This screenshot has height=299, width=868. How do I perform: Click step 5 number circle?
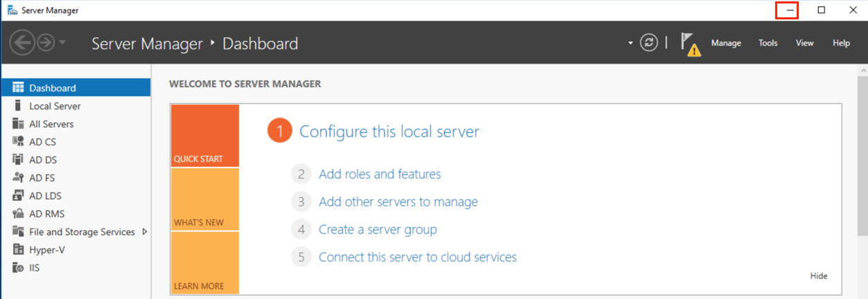point(301,257)
